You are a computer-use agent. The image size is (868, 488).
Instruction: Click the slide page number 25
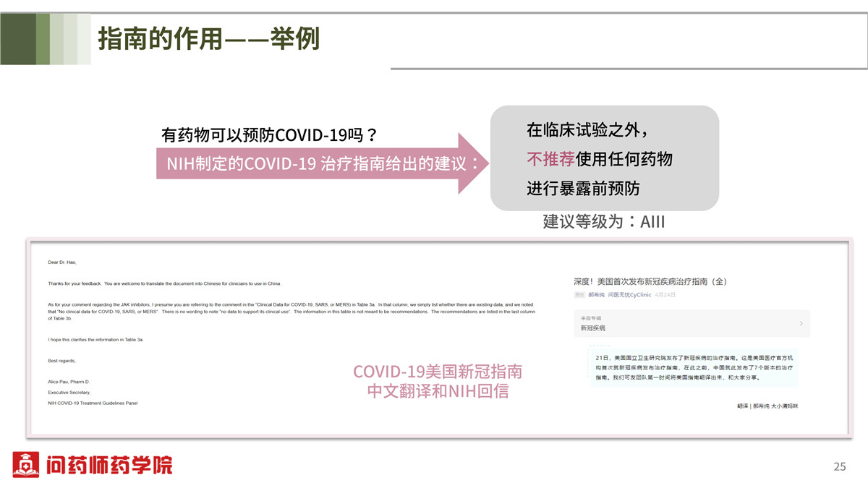840,466
